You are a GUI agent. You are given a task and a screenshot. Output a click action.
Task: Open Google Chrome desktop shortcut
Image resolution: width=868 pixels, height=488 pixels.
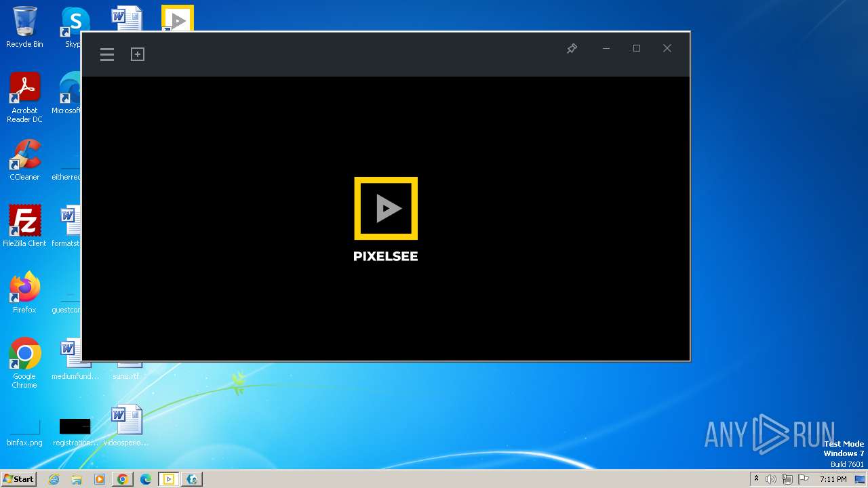(24, 363)
